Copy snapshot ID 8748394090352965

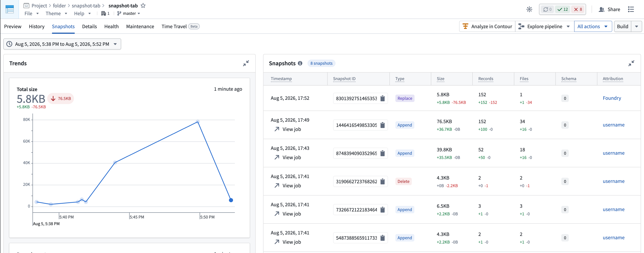[x=383, y=153]
